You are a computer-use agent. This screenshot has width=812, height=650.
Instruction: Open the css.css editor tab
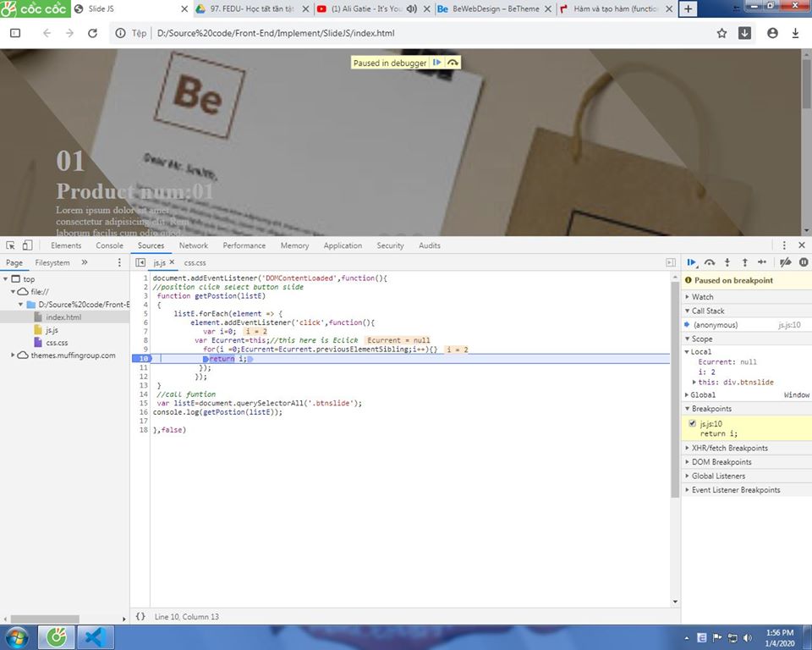click(x=195, y=262)
